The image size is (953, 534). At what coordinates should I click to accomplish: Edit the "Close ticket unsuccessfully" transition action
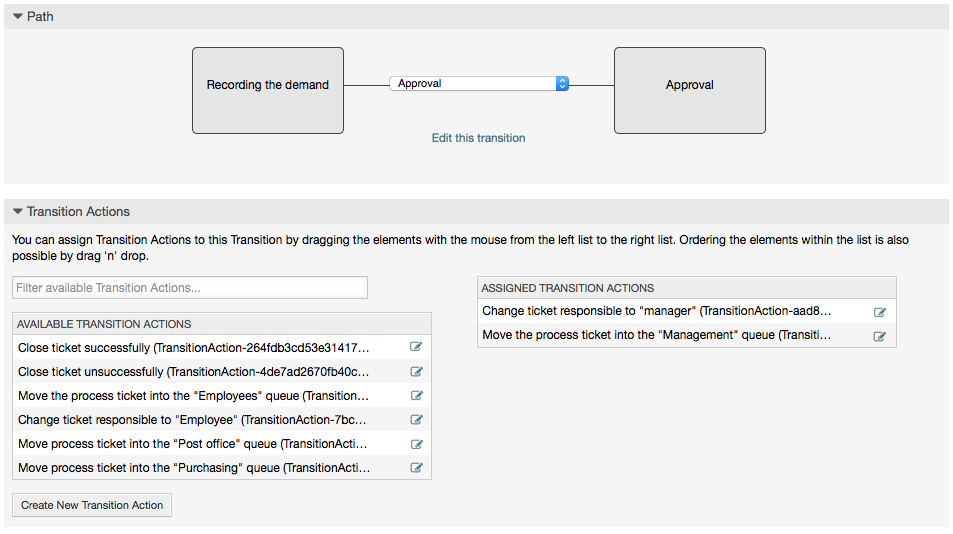[416, 372]
